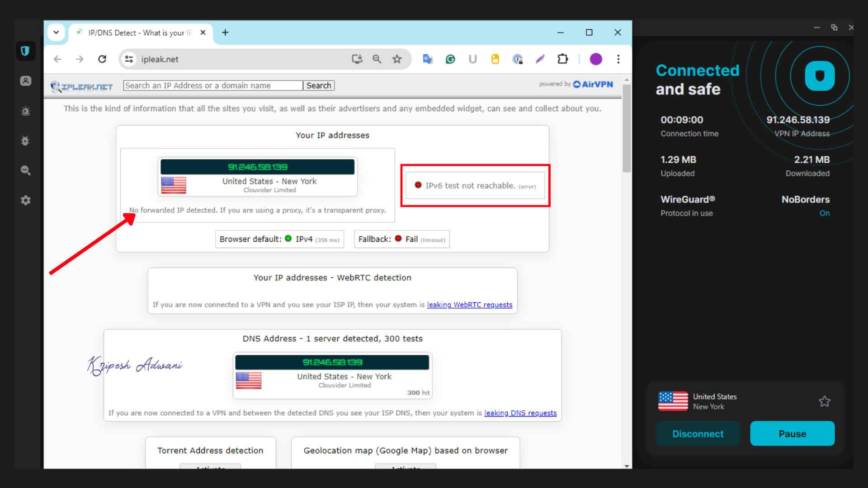Click the page vertical scrollbar thumb

click(x=626, y=129)
